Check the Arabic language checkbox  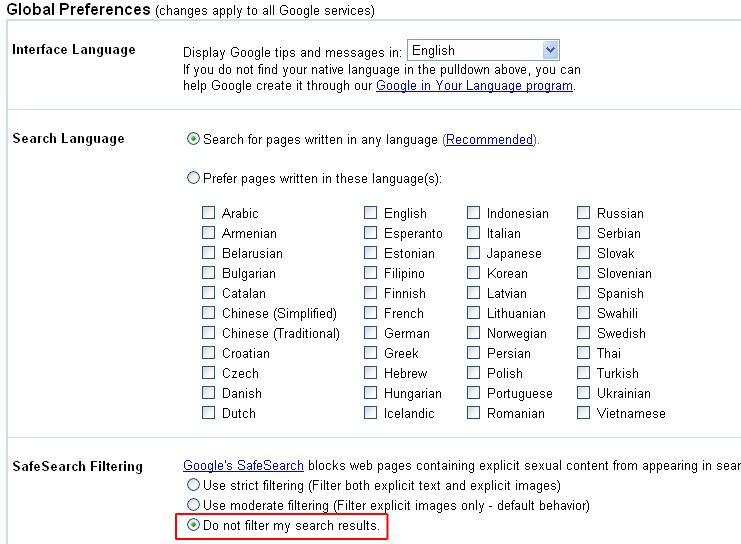point(209,213)
